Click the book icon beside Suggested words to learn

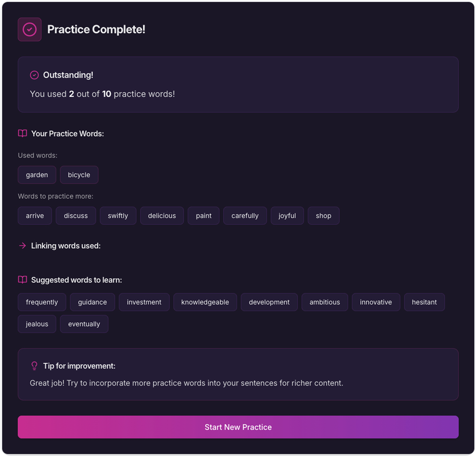tap(22, 280)
